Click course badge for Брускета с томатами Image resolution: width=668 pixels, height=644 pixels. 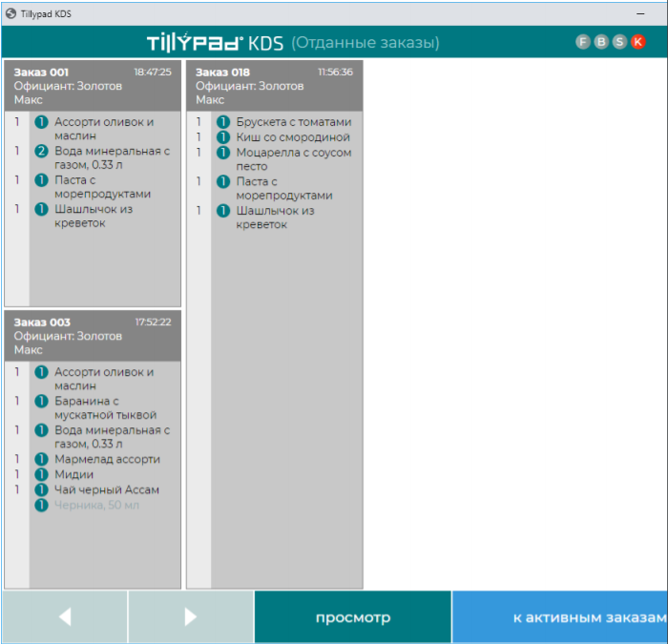coord(223,122)
